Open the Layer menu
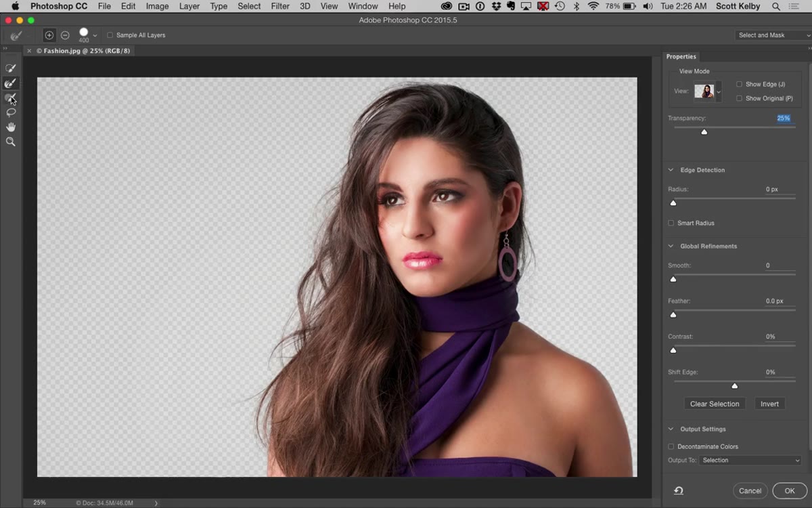 pos(189,6)
